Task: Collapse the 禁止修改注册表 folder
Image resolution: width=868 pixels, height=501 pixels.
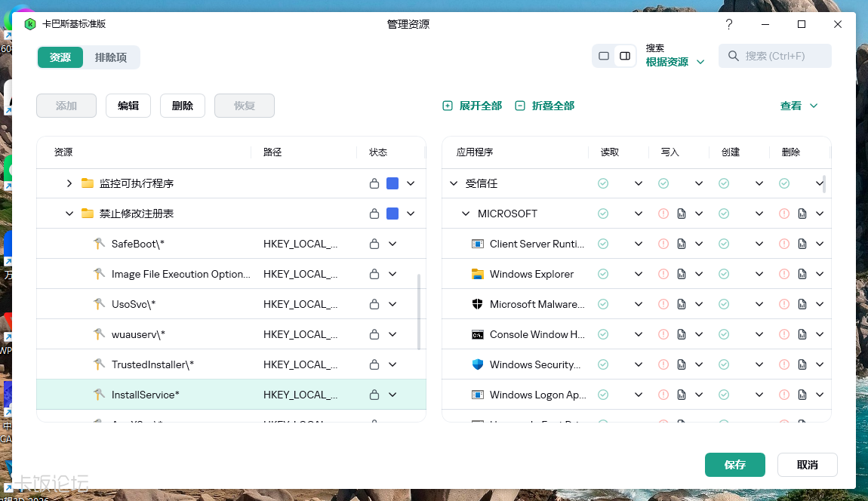Action: click(x=69, y=214)
